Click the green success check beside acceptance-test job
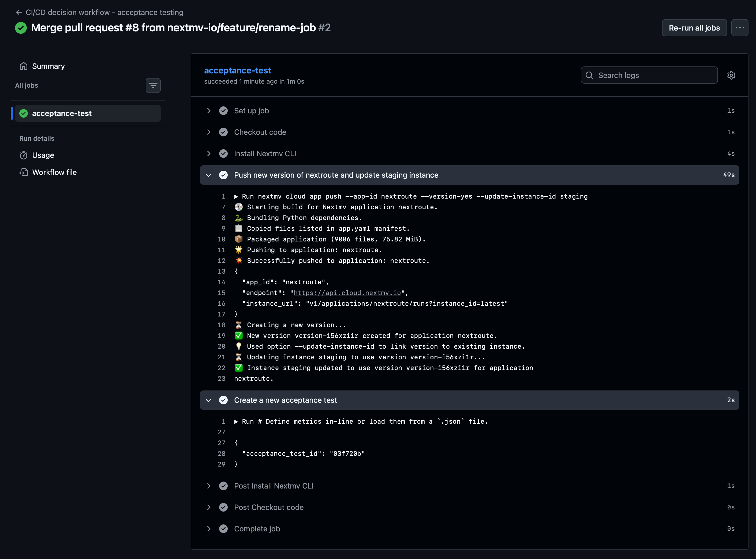756x559 pixels. 23,113
